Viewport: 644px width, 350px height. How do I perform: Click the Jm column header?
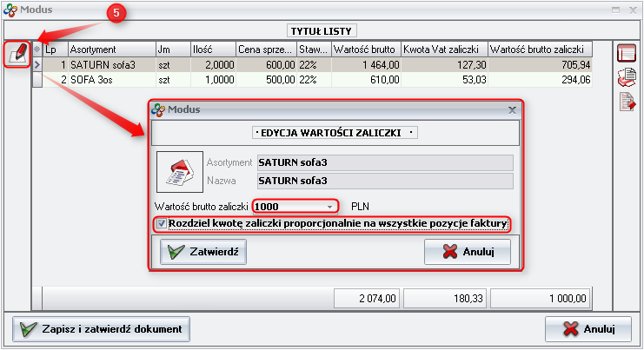[x=173, y=50]
